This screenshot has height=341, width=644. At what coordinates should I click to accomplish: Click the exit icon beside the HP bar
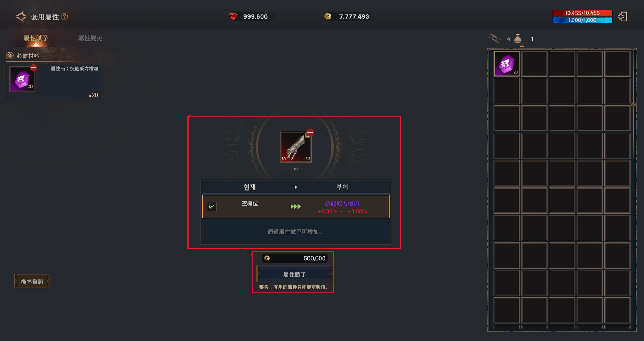point(622,16)
